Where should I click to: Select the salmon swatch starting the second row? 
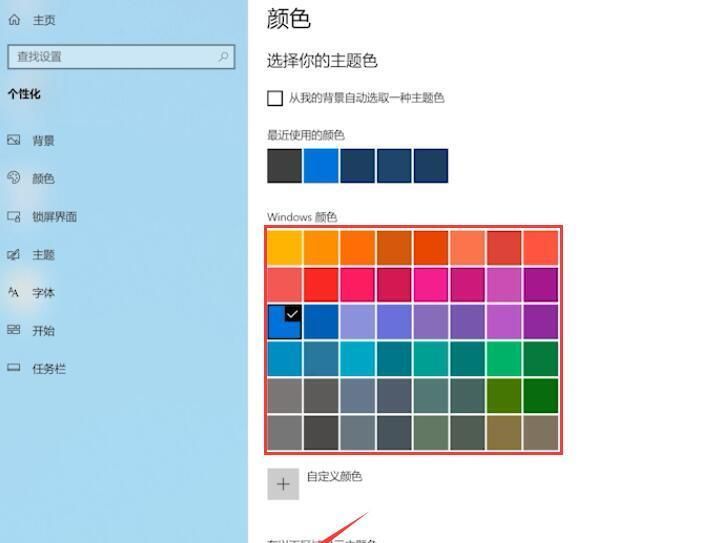coord(284,284)
